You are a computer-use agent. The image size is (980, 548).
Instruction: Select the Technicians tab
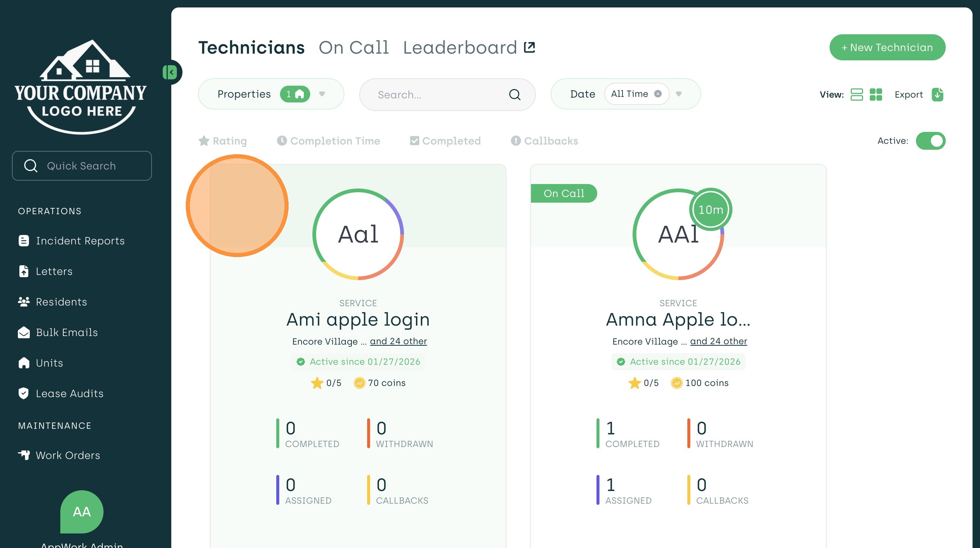coord(251,48)
